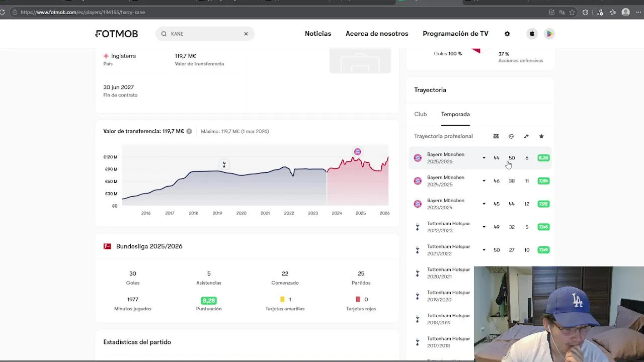644x362 pixels.
Task: Click Tottenham crest of 2019/2020 row
Action: (418, 296)
